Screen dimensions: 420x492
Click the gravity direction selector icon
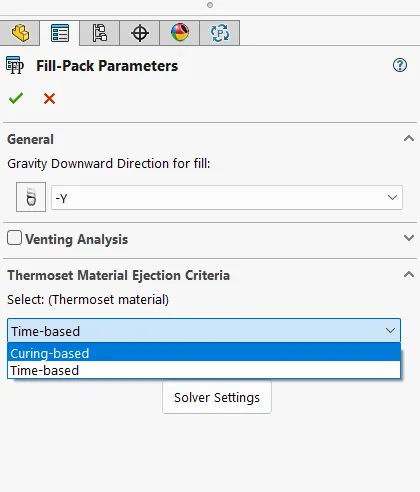tap(31, 197)
